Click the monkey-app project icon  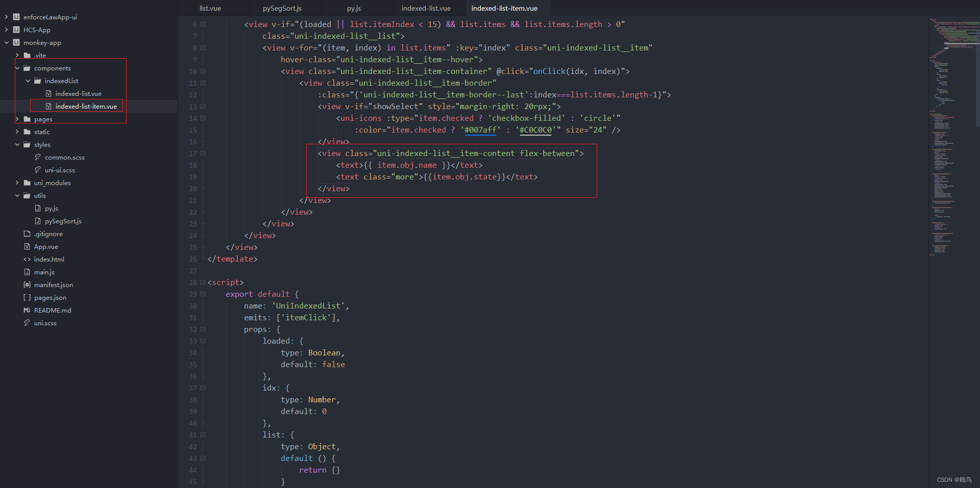(16, 42)
